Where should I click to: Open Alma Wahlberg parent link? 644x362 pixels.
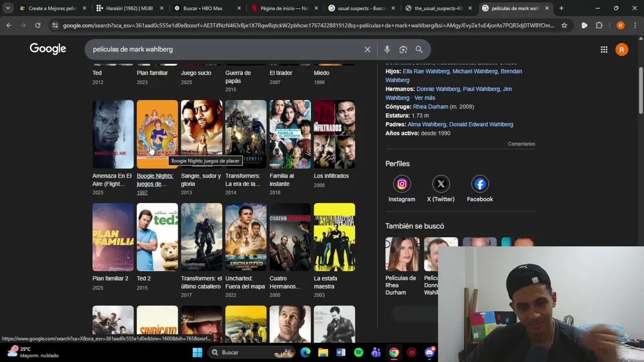pos(427,124)
